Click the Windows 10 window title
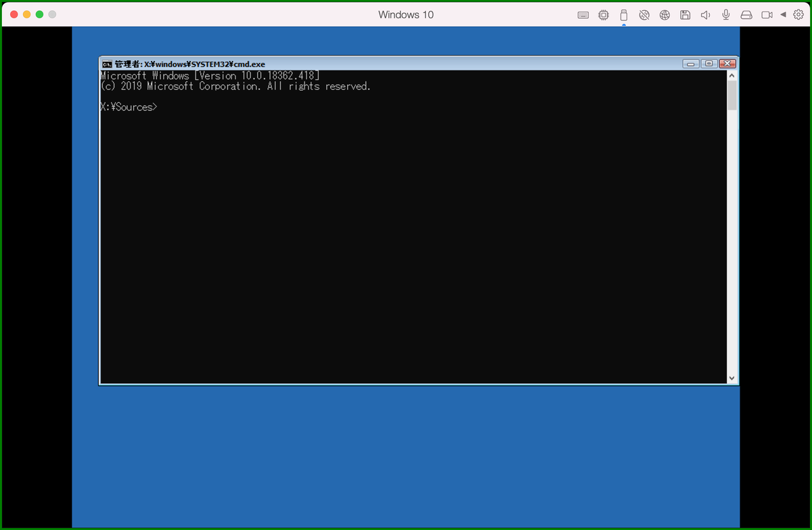 (406, 15)
